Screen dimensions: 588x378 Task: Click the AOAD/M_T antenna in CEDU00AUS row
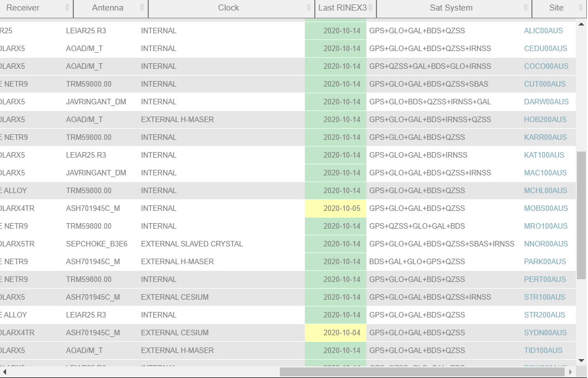point(84,48)
